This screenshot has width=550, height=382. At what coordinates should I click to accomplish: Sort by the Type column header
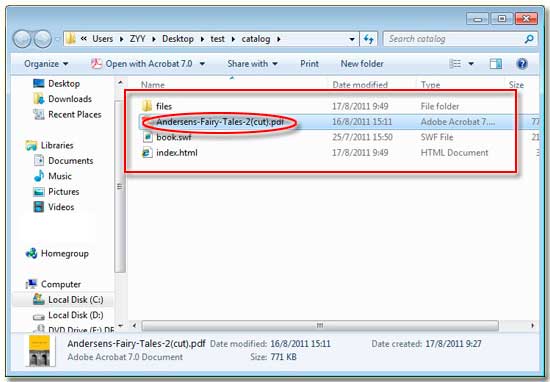coord(430,85)
